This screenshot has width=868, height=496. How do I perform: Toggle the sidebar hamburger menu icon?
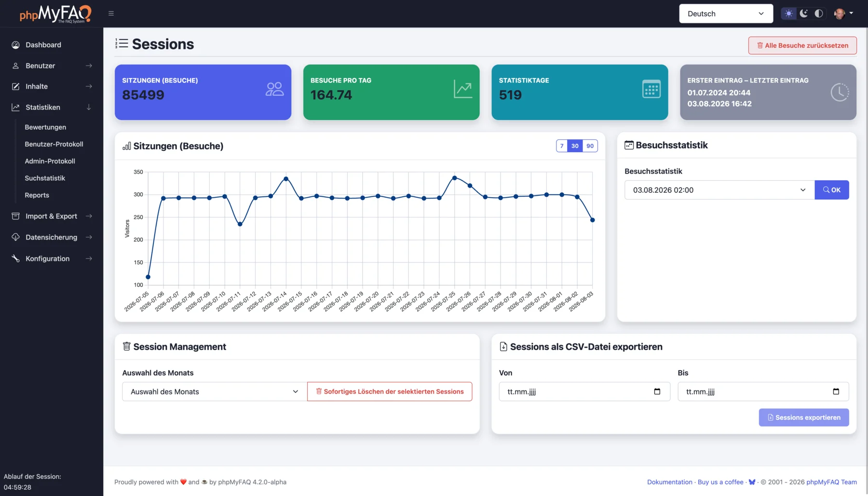tap(111, 13)
